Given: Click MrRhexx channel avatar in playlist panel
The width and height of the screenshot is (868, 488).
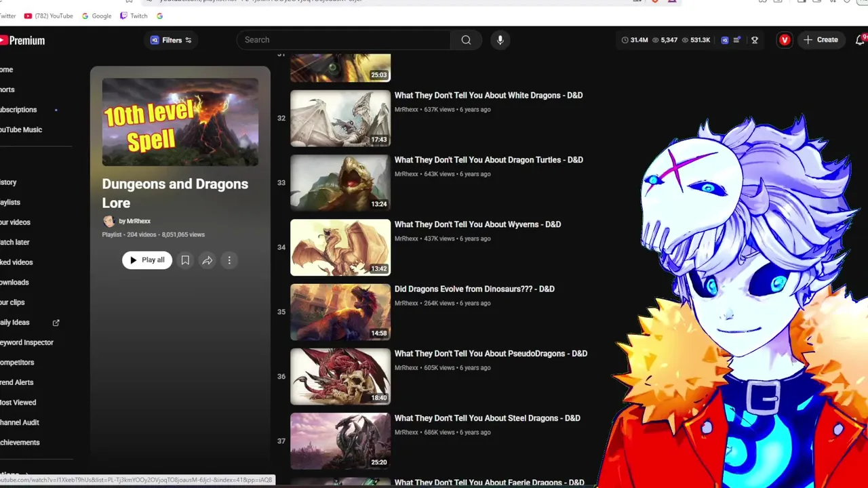Looking at the screenshot, I should [108, 221].
